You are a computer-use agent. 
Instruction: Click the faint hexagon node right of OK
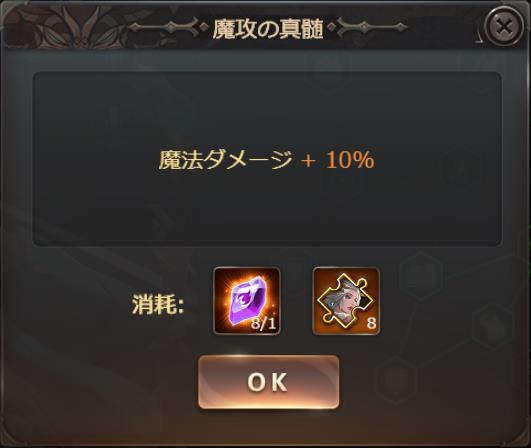pos(396,379)
